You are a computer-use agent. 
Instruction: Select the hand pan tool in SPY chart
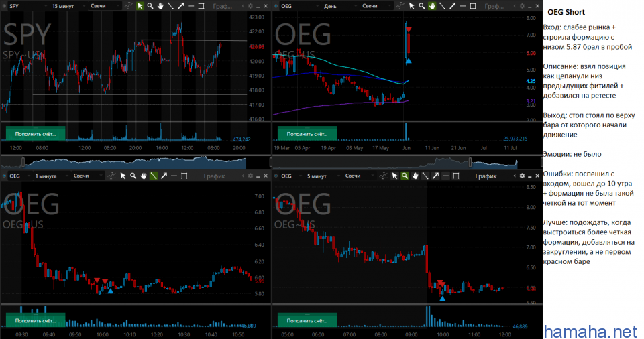[x=160, y=6]
